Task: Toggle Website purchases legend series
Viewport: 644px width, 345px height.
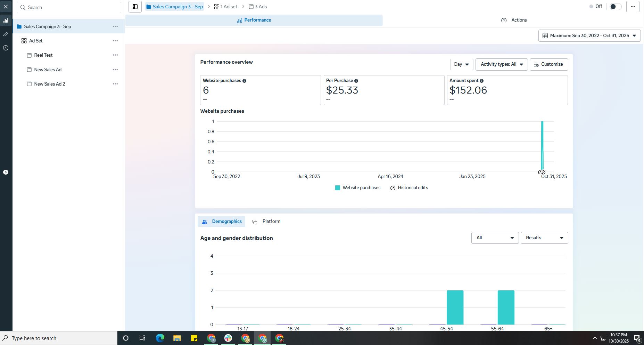Action: click(358, 188)
